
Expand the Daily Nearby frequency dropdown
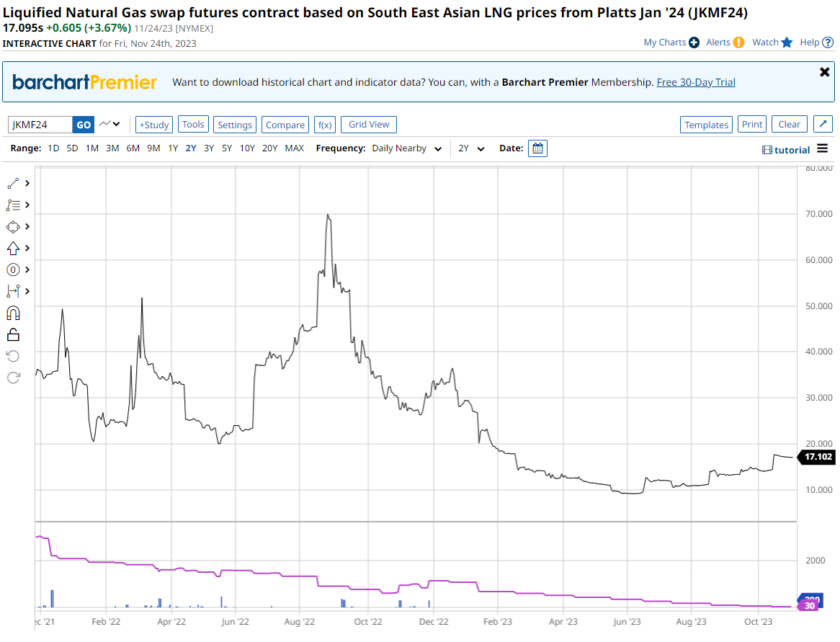[x=407, y=148]
